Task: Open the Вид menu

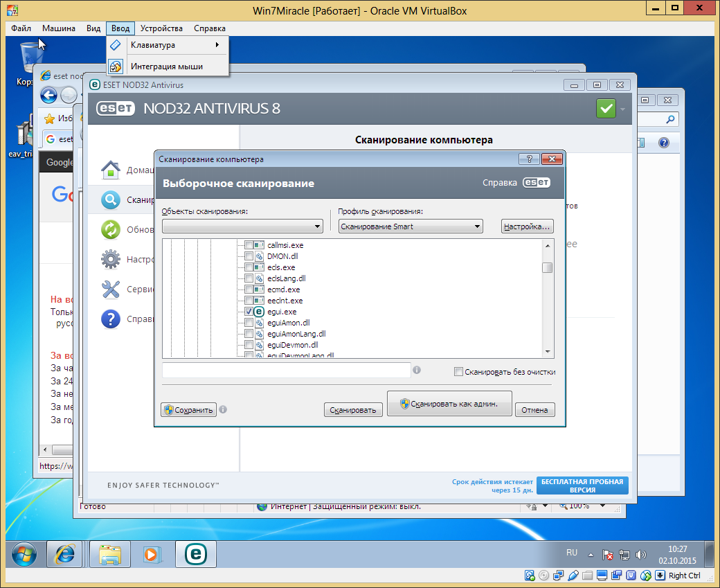Action: point(93,28)
